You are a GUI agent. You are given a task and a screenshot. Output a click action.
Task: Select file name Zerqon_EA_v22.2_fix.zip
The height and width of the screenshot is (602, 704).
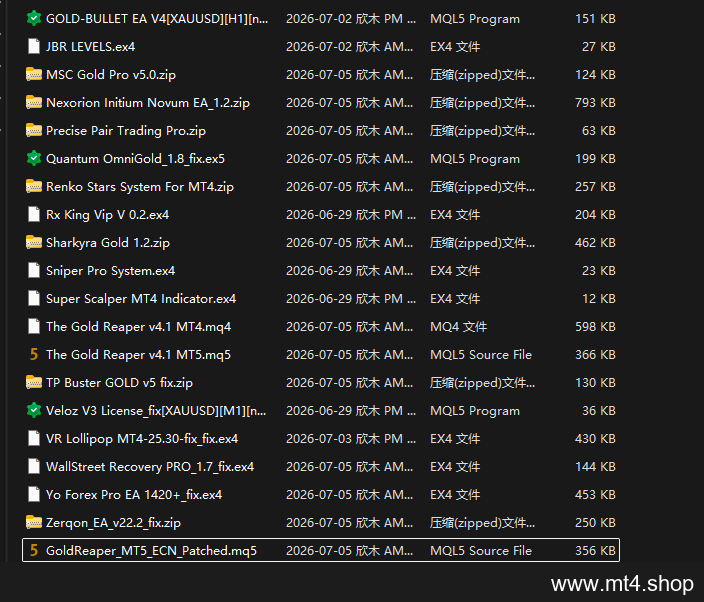[x=113, y=523]
